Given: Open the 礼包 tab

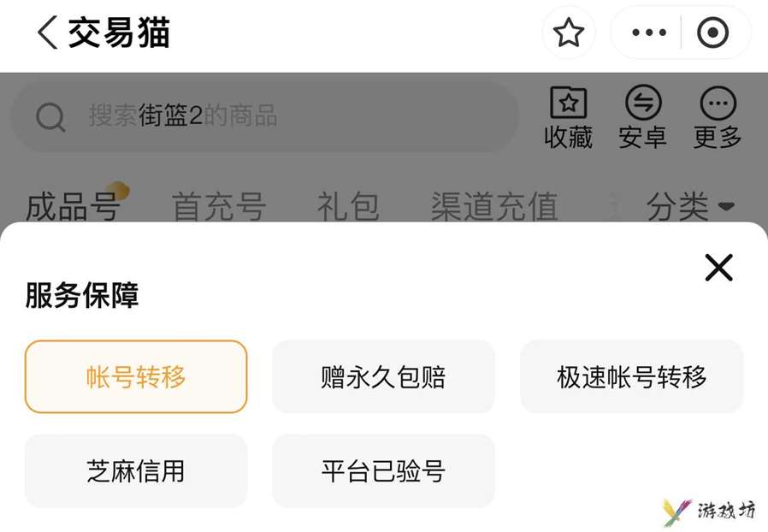Looking at the screenshot, I should (x=348, y=206).
